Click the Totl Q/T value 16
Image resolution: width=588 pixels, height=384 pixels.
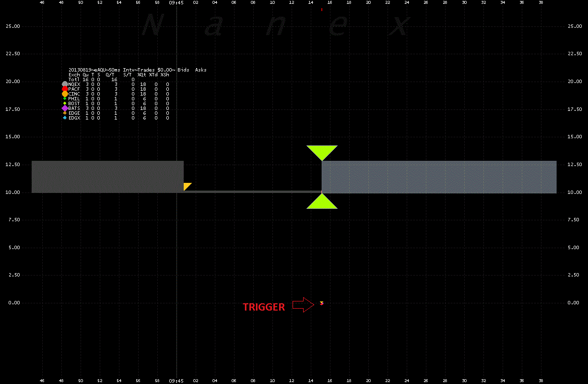[114, 79]
